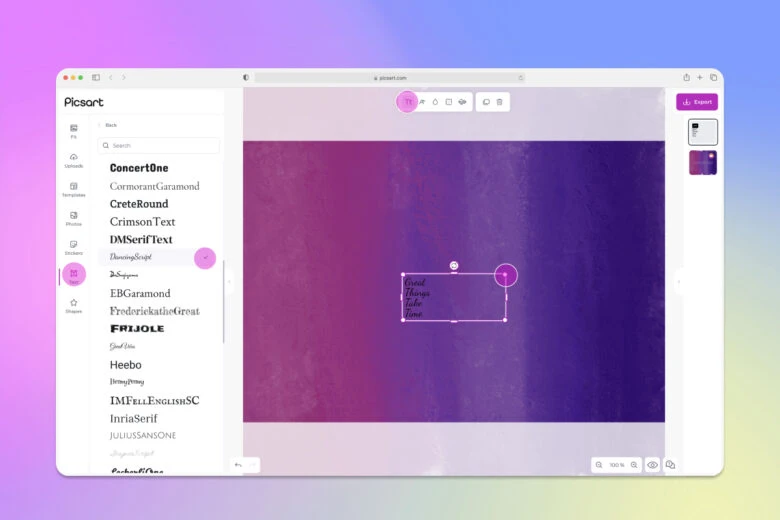Click the zoom in magnifier icon

coord(634,465)
